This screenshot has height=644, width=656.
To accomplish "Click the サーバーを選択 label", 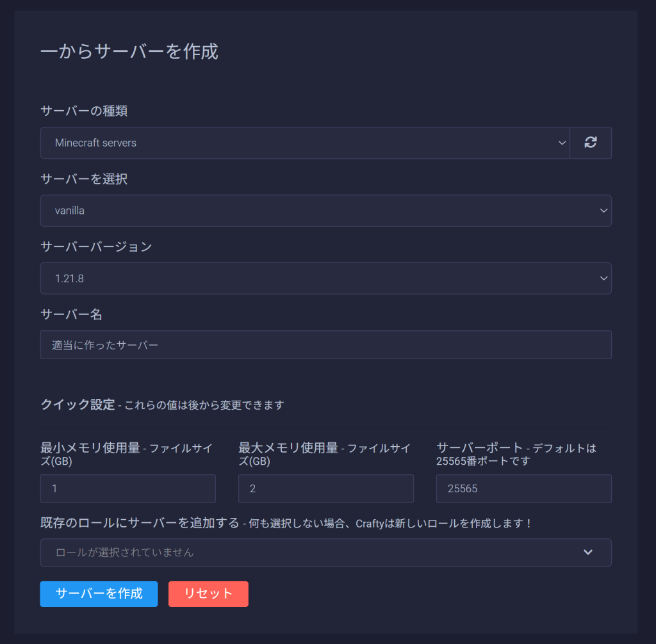I will [84, 179].
